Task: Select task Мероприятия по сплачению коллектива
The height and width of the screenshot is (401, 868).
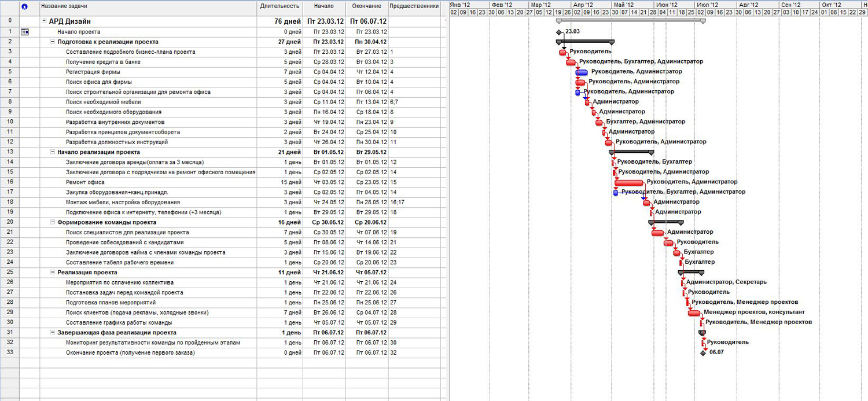Action: (x=120, y=282)
